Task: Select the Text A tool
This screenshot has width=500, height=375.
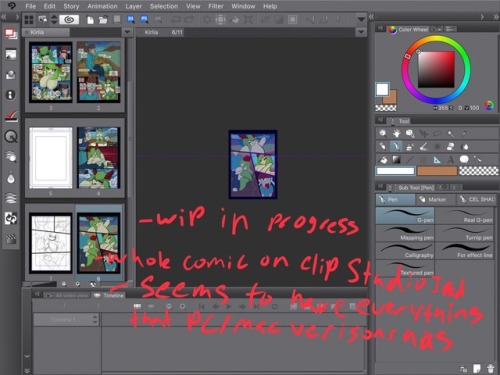Action: tap(451, 160)
